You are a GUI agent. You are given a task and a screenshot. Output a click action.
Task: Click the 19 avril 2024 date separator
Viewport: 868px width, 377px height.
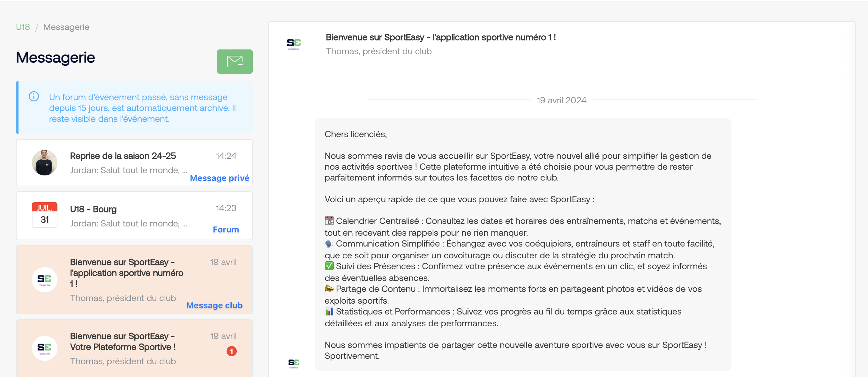tap(561, 100)
